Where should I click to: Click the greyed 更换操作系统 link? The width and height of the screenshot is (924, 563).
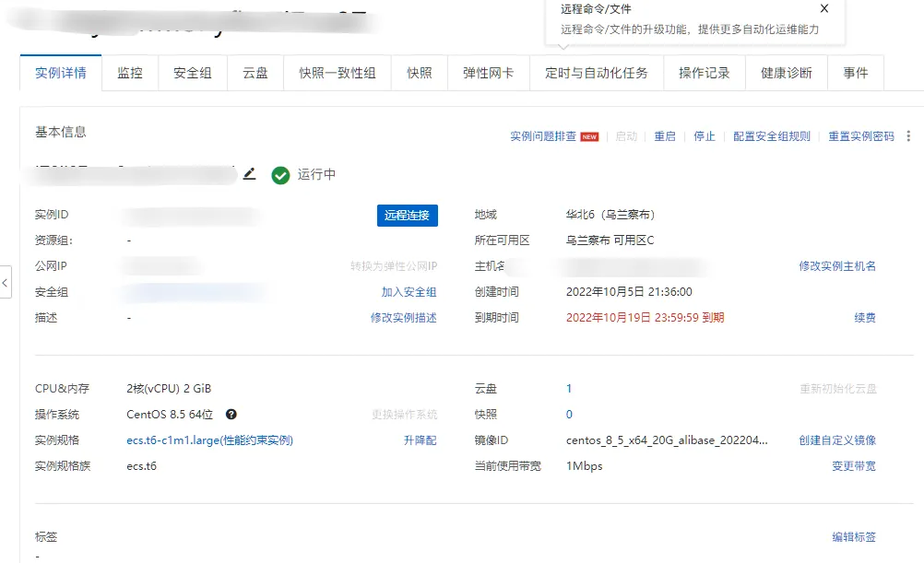pos(404,414)
